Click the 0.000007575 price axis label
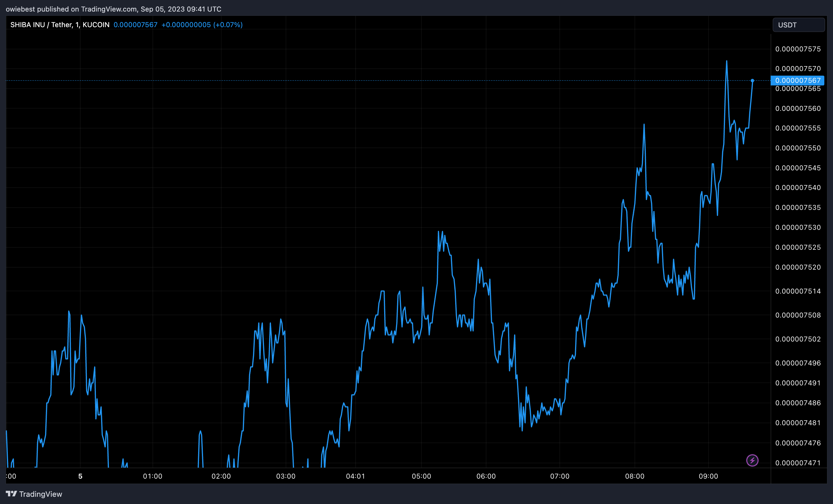833x504 pixels. pyautogui.click(x=798, y=49)
